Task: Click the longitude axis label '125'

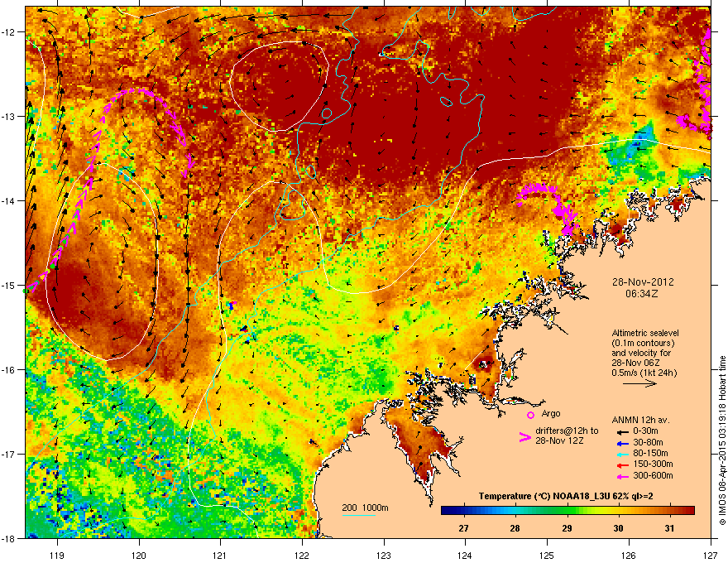Action: (547, 555)
